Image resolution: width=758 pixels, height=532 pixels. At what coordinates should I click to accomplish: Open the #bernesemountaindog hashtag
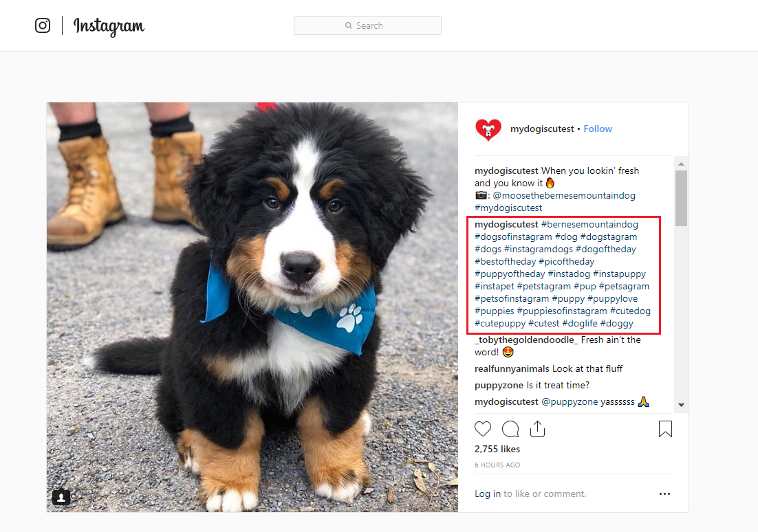(x=589, y=224)
